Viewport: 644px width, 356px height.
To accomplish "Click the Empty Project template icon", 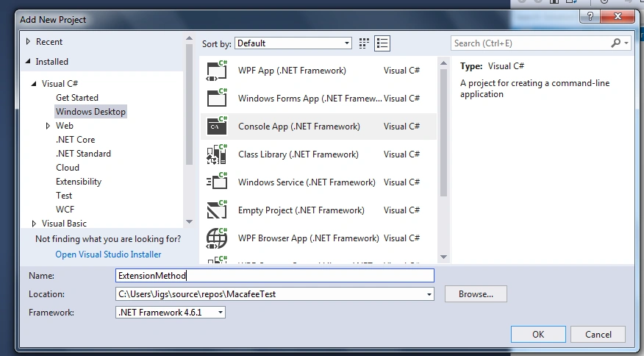I will tap(217, 210).
